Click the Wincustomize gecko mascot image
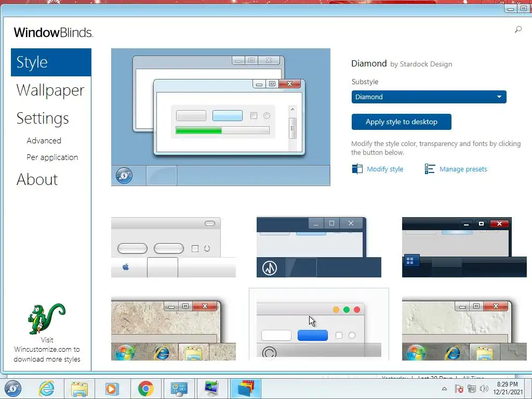The height and width of the screenshot is (399, 532). 46,318
